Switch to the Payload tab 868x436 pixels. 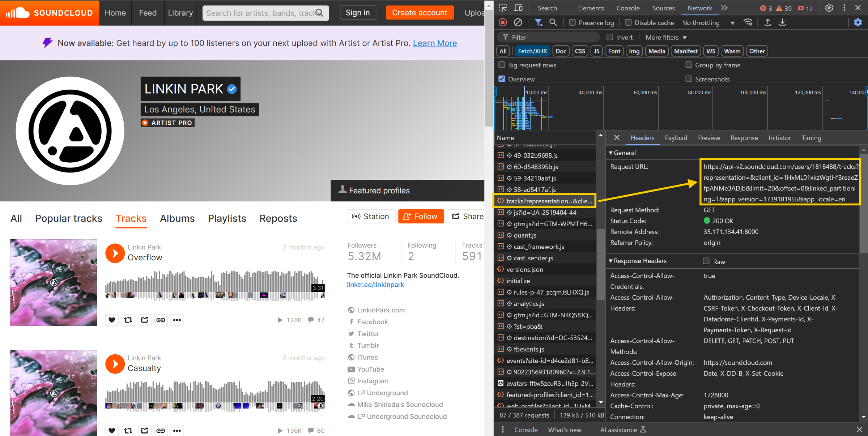[x=676, y=138]
